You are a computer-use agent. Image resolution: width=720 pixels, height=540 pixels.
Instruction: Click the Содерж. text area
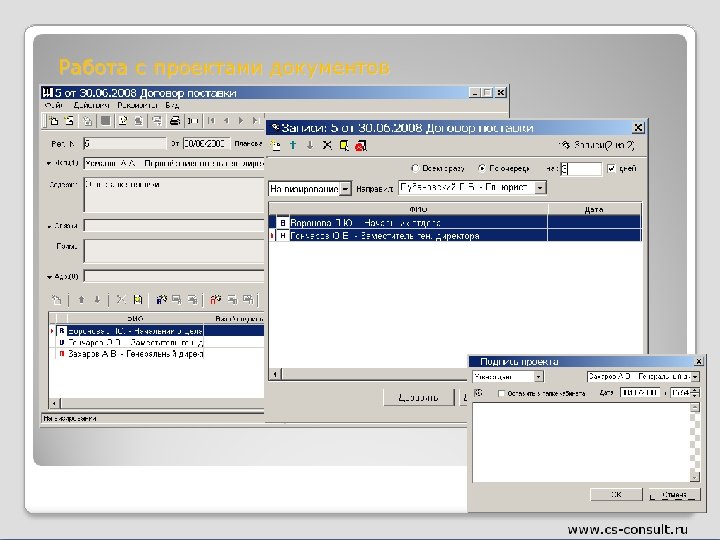(174, 195)
